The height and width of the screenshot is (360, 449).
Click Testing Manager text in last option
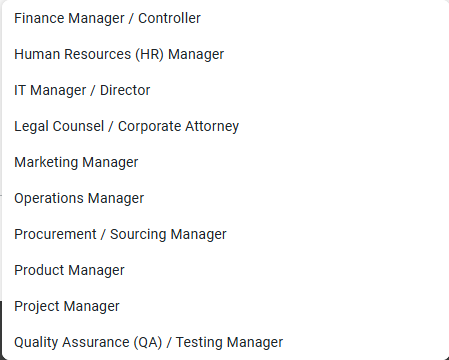(229, 342)
